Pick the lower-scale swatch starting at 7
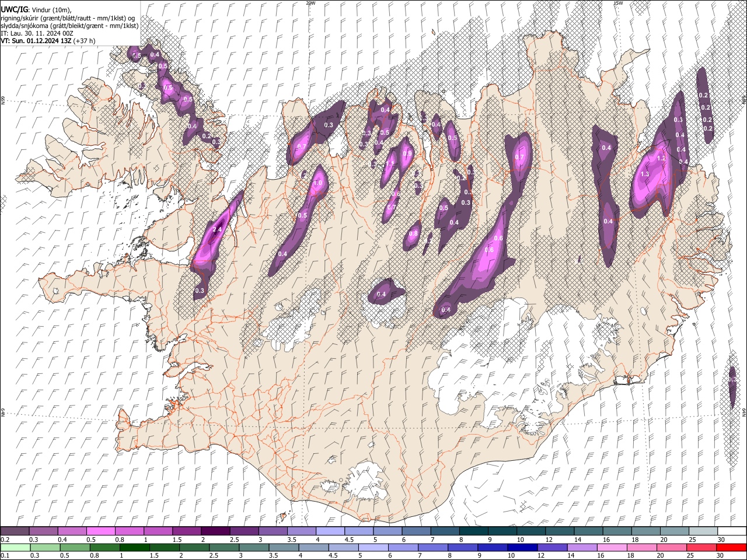The image size is (747, 560). tap(432, 547)
